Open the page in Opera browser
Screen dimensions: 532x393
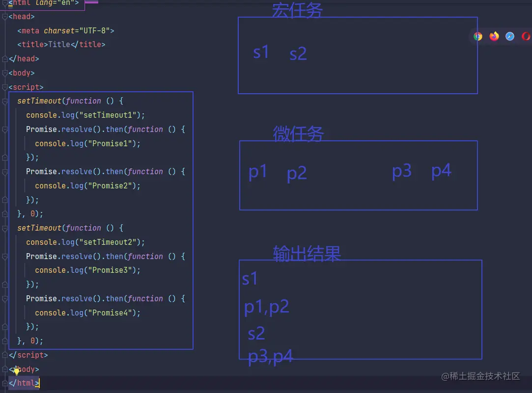pyautogui.click(x=526, y=36)
